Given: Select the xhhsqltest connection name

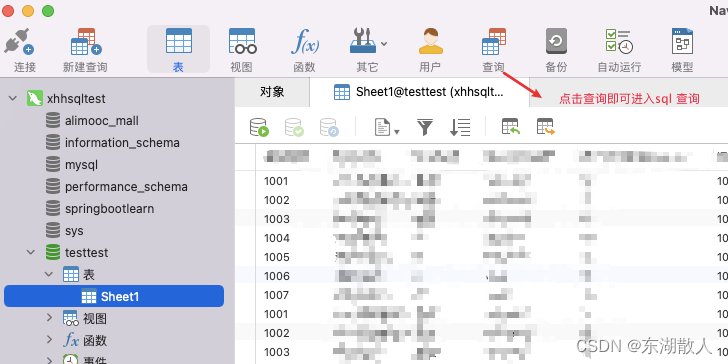Looking at the screenshot, I should pos(76,98).
